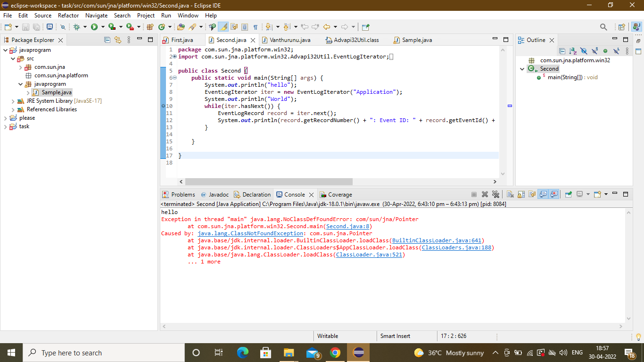
Task: Toggle Word Wrap in Console toolbar
Action: click(x=532, y=194)
